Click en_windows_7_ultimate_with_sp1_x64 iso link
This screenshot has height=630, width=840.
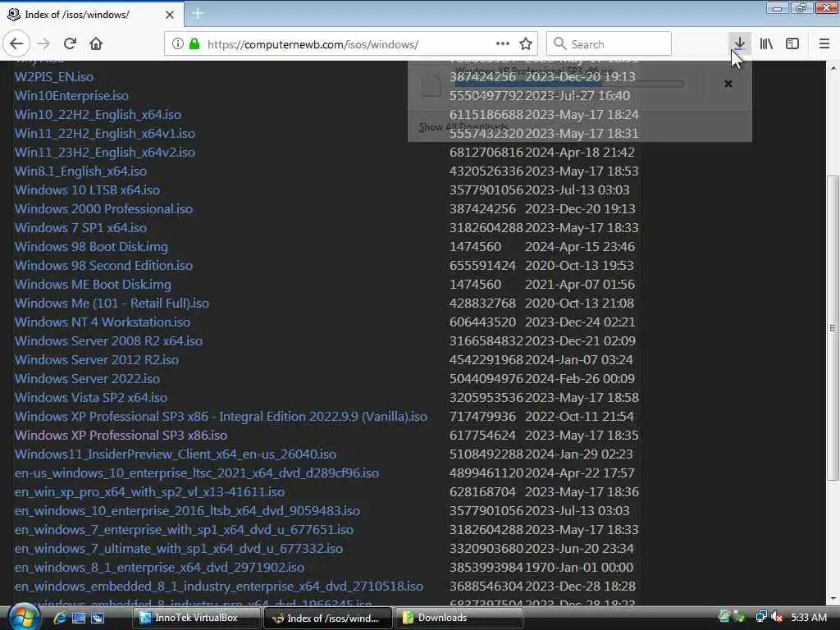click(x=178, y=548)
